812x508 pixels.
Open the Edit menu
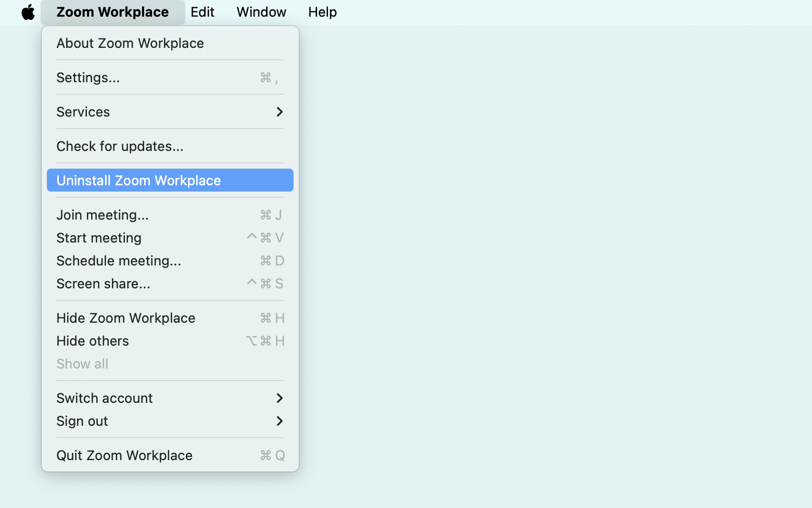202,12
